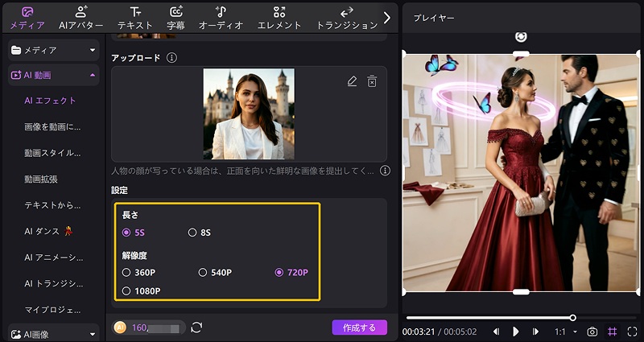
Task: Open the AIアバター tab
Action: (81, 18)
